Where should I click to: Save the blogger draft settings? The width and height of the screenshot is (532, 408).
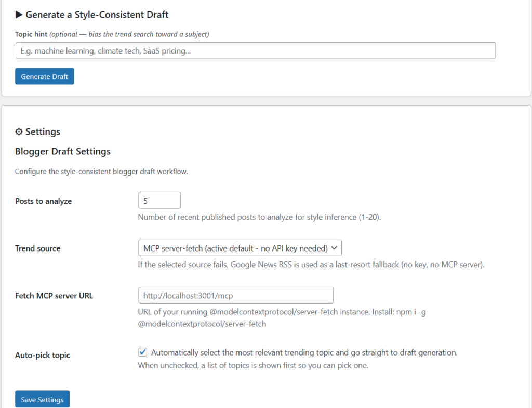pyautogui.click(x=42, y=399)
